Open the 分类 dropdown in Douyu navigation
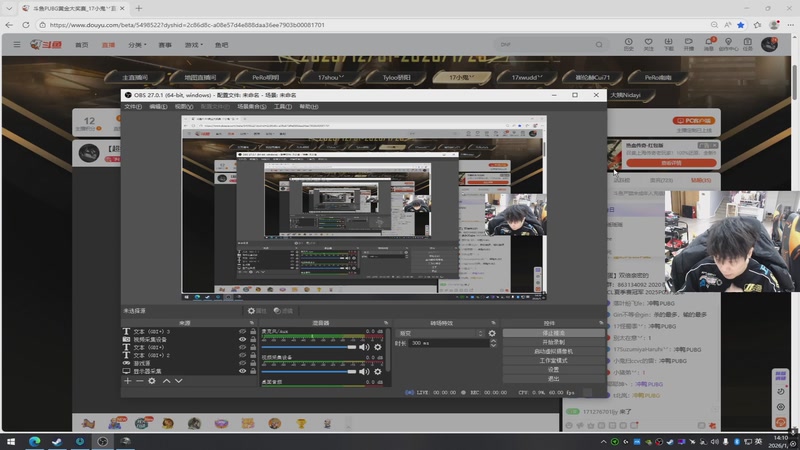The image size is (800, 450). coord(137,45)
